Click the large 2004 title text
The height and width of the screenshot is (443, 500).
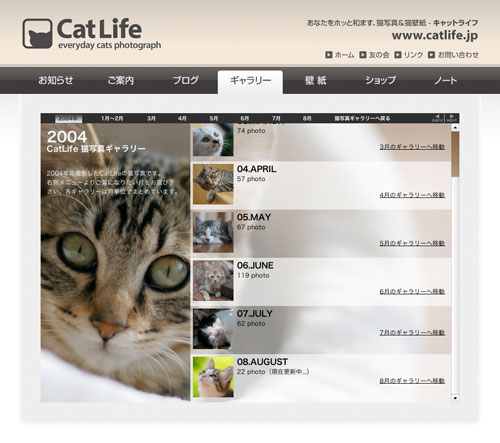point(67,137)
